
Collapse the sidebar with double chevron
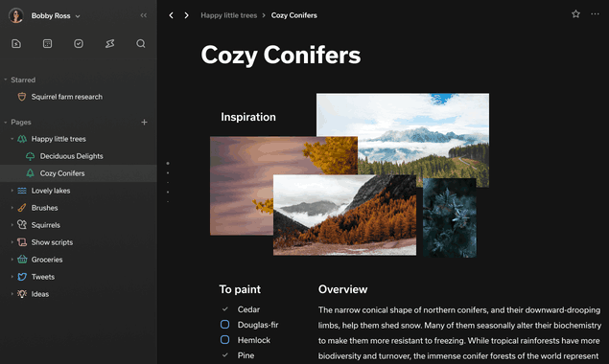coord(144,15)
